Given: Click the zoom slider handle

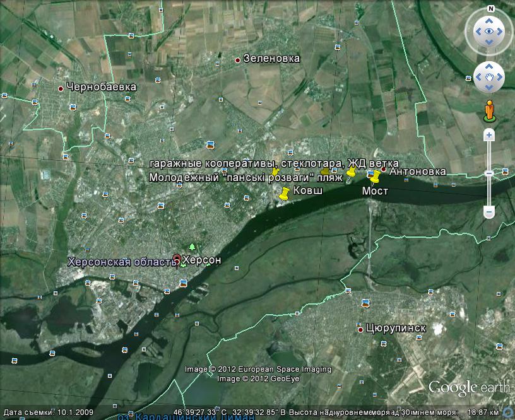Looking at the screenshot, I should [x=489, y=173].
